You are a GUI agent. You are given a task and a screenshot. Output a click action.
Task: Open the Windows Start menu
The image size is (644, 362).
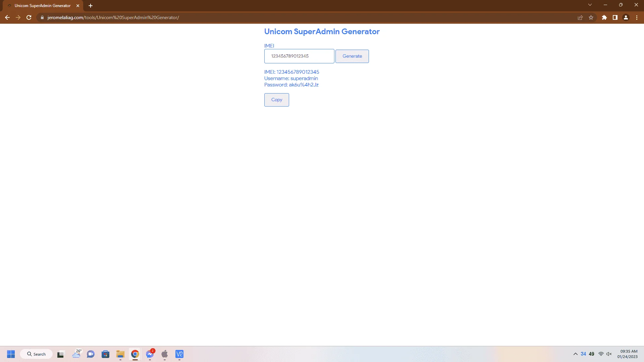tap(11, 354)
